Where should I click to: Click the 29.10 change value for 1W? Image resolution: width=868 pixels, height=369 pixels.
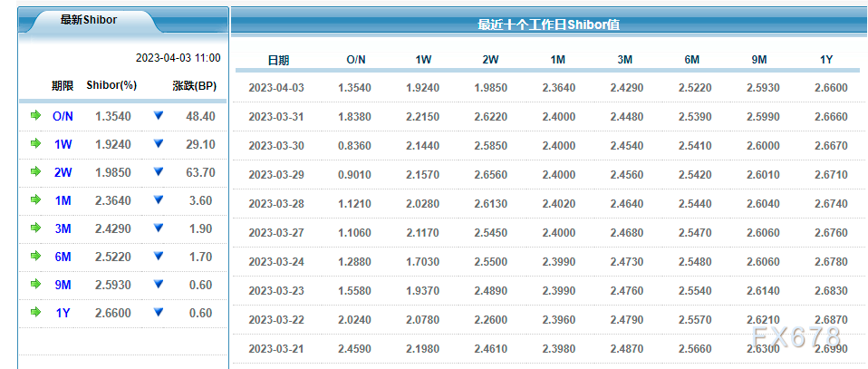click(200, 145)
